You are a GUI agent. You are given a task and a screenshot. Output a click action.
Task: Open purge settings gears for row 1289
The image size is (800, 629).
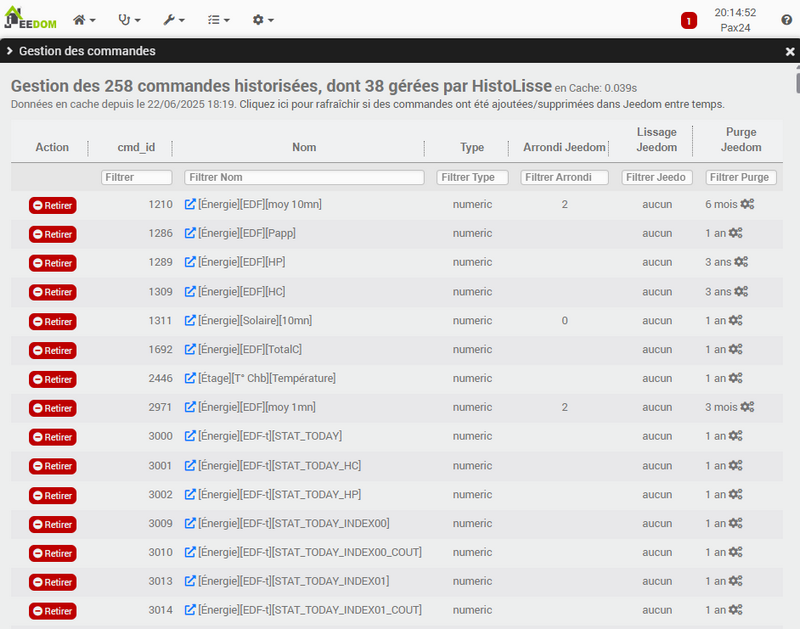741,262
